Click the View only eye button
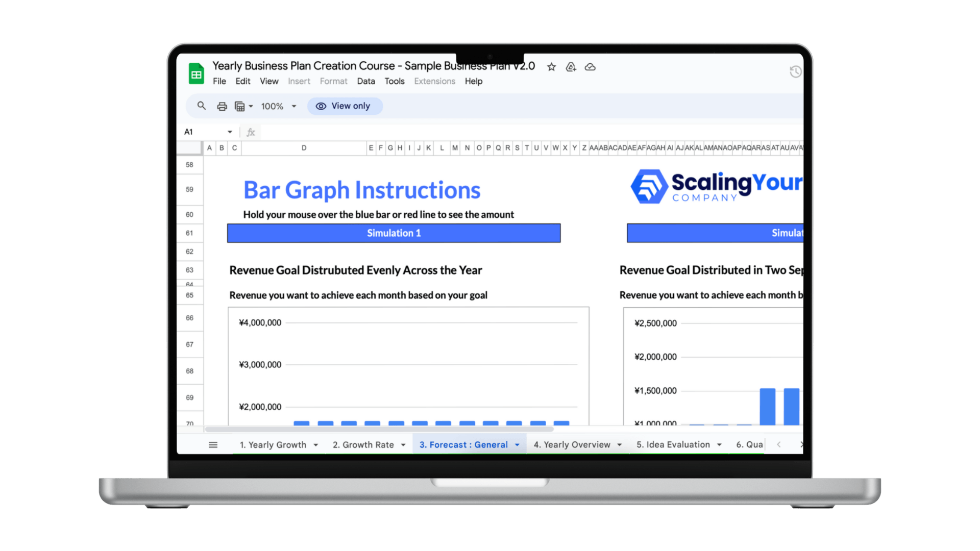980x551 pixels. (x=345, y=106)
